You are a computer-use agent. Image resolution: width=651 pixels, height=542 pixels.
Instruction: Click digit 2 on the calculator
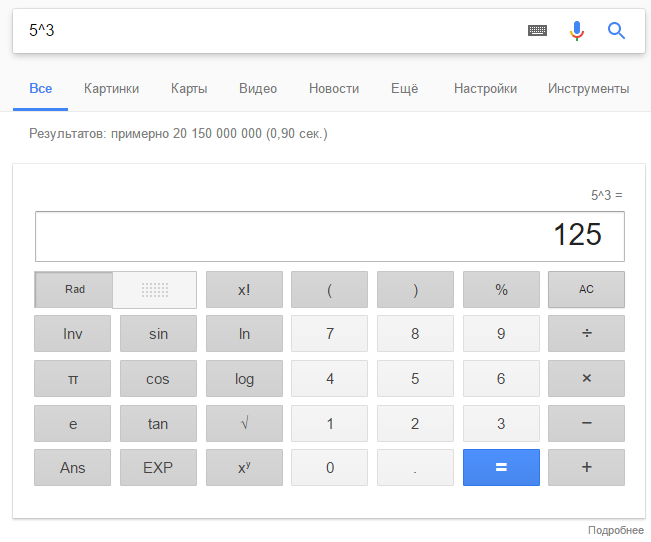click(415, 423)
